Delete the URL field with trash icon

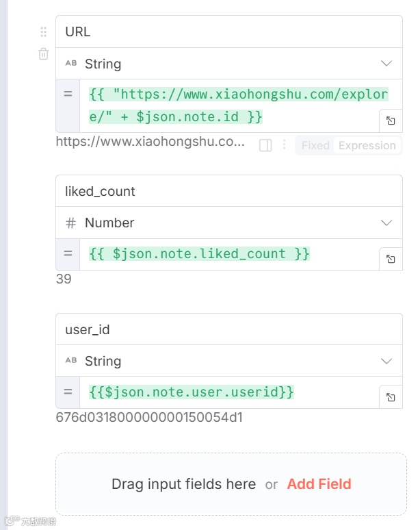click(44, 54)
